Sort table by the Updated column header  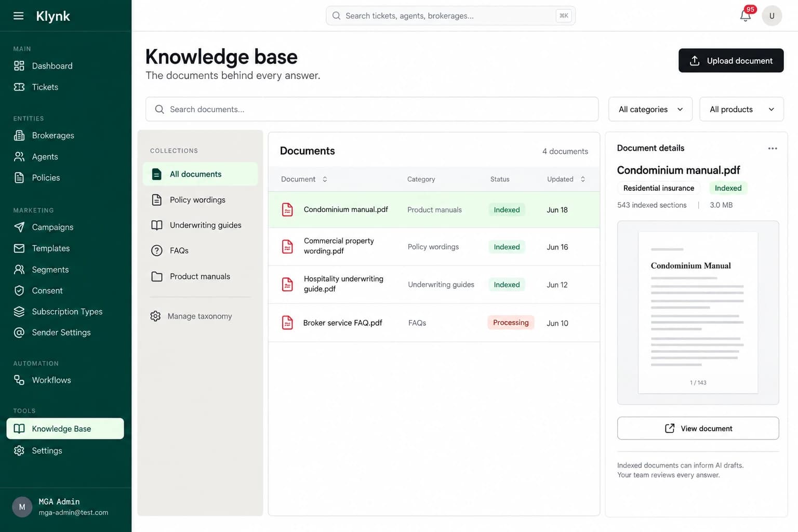[566, 179]
